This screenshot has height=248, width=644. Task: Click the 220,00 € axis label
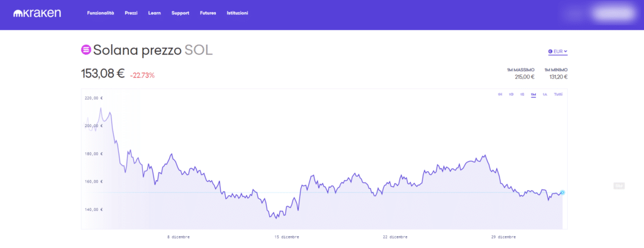[x=94, y=98]
